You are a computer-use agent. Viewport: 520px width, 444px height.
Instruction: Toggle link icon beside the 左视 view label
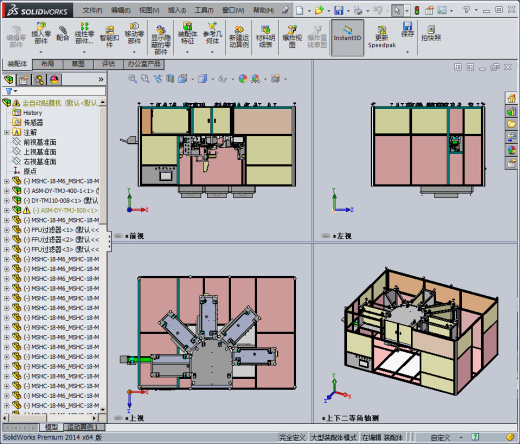pos(326,236)
